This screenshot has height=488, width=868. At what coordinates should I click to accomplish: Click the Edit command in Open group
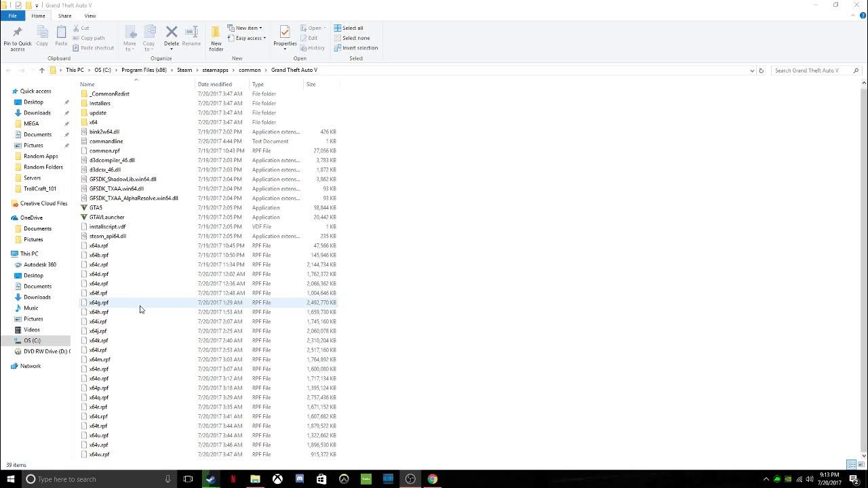click(309, 38)
